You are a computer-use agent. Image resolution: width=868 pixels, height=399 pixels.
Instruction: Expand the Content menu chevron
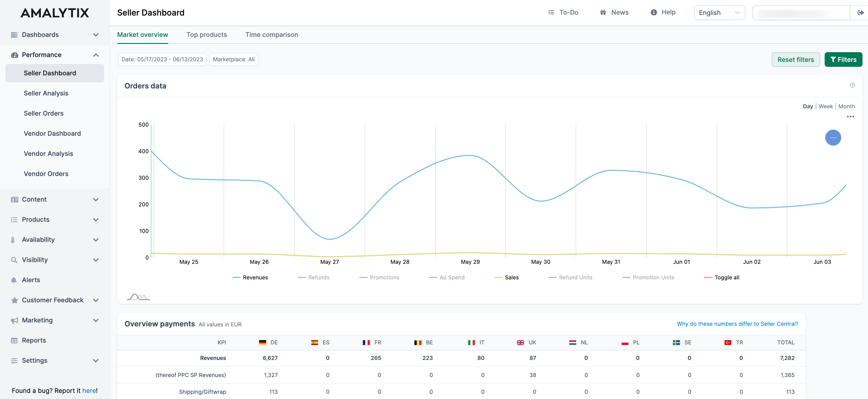[96, 199]
